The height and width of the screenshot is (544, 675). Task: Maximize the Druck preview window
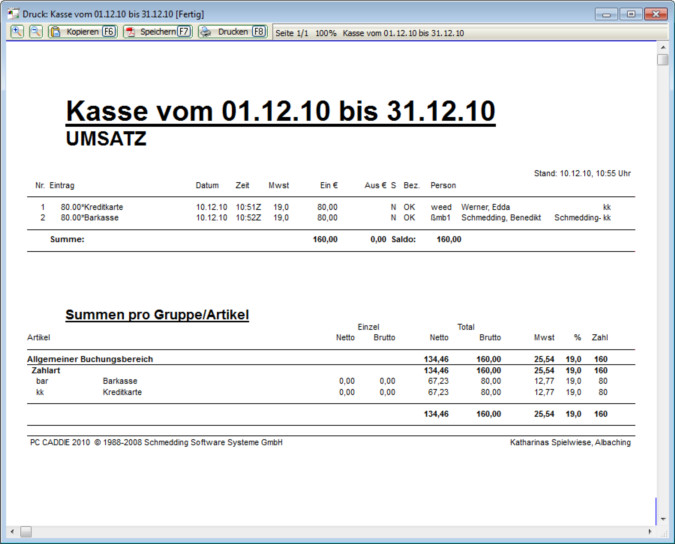(x=630, y=14)
